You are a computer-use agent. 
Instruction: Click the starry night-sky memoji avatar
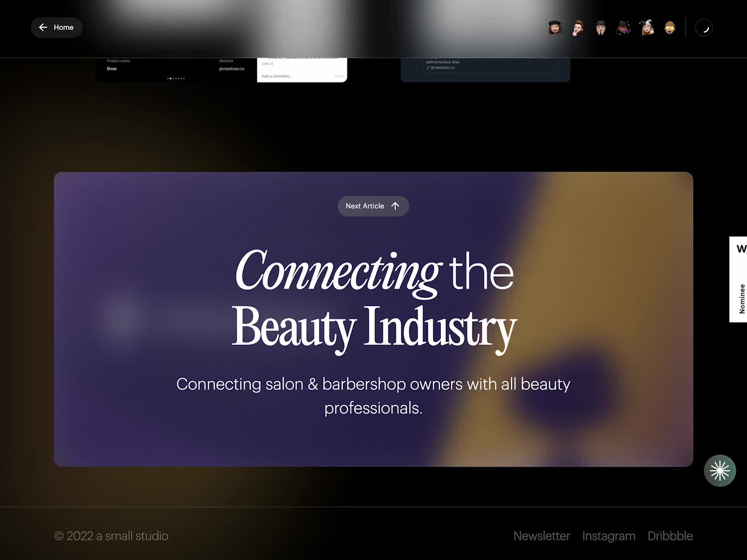(623, 28)
